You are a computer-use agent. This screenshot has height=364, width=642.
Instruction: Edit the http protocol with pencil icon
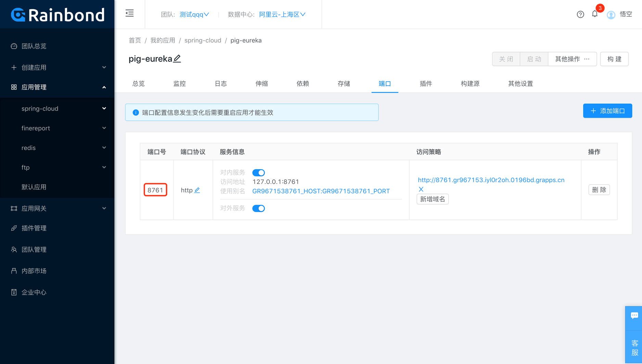tap(197, 190)
